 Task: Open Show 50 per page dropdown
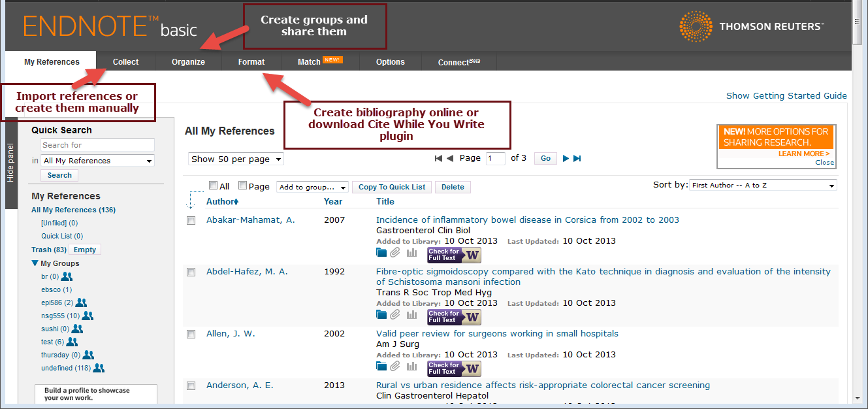[x=236, y=159]
